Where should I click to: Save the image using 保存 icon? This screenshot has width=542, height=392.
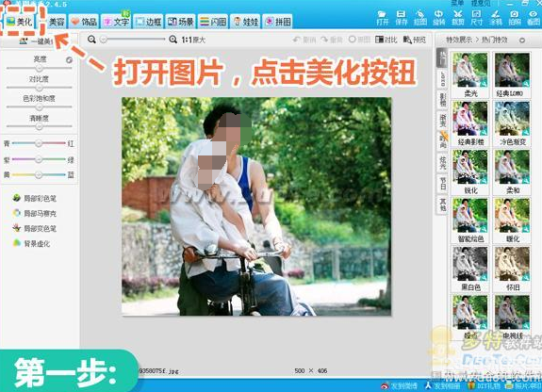point(401,18)
